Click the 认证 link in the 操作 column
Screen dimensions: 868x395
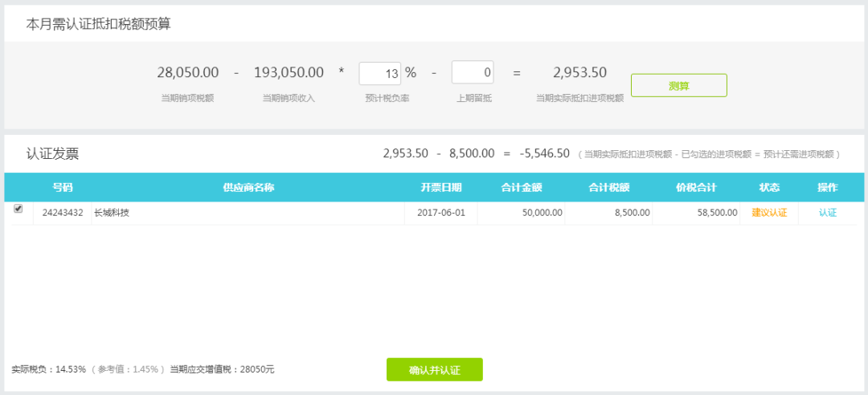828,213
